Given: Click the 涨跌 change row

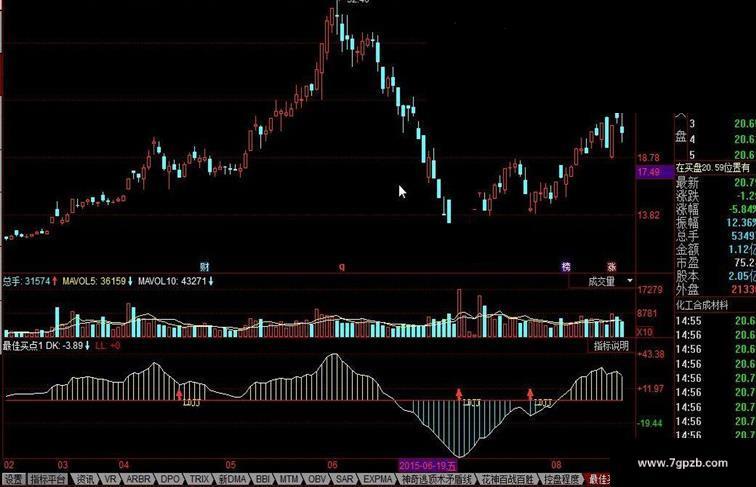Looking at the screenshot, I should point(715,196).
